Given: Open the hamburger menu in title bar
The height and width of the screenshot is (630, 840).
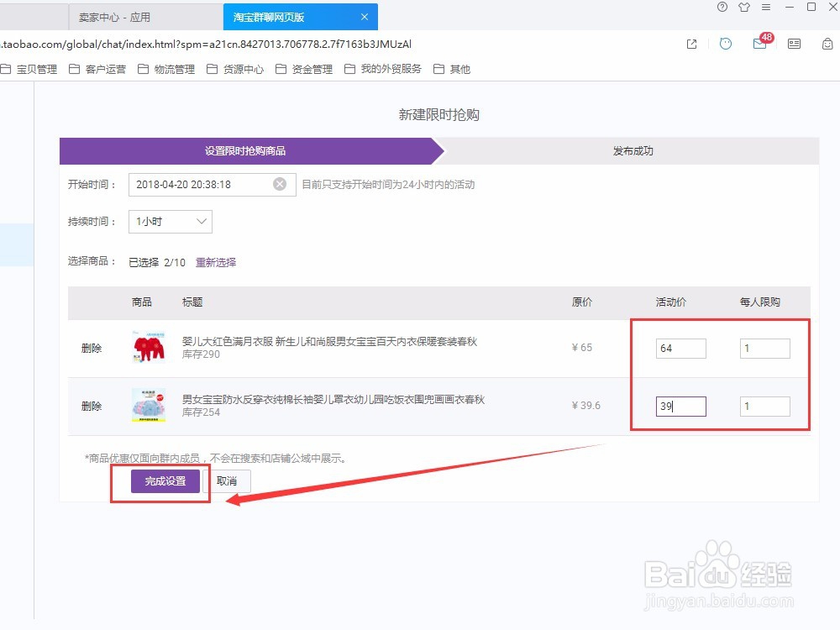Looking at the screenshot, I should pos(766,8).
